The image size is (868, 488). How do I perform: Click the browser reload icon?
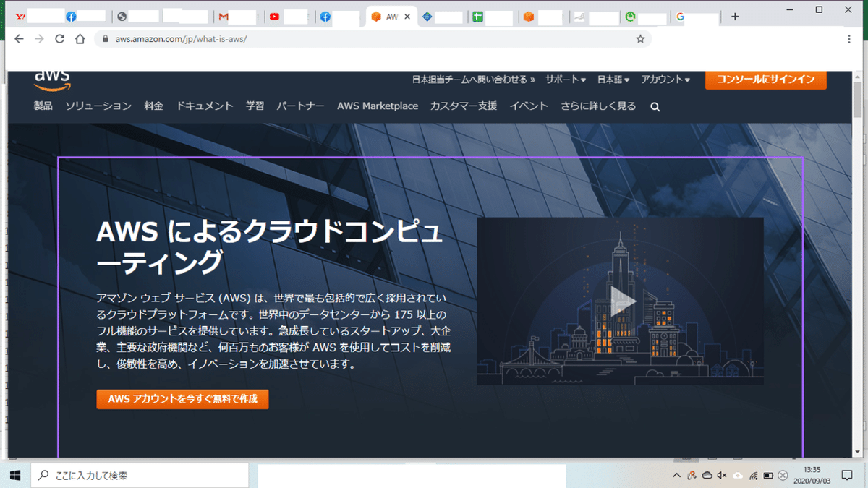[59, 38]
